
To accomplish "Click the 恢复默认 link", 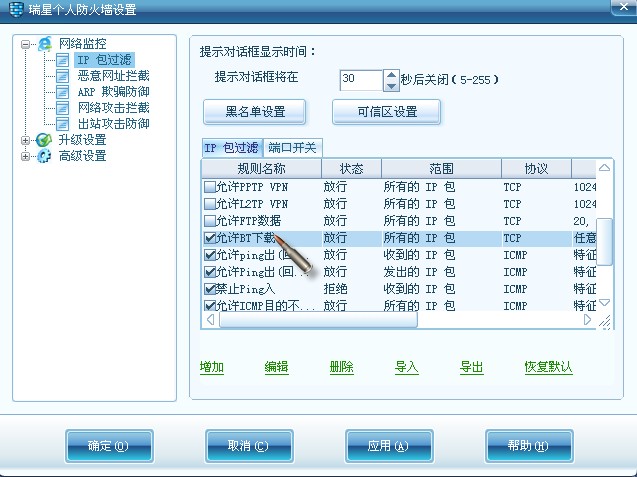I will 548,367.
